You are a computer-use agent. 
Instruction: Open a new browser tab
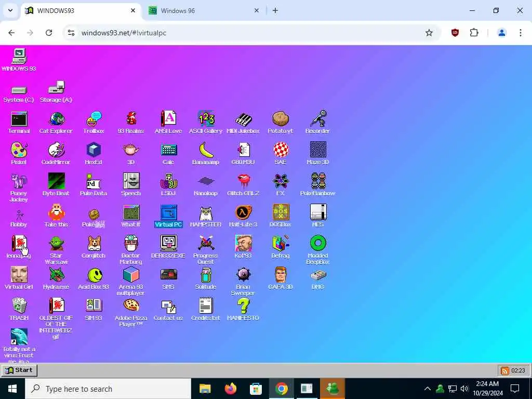[x=275, y=10]
